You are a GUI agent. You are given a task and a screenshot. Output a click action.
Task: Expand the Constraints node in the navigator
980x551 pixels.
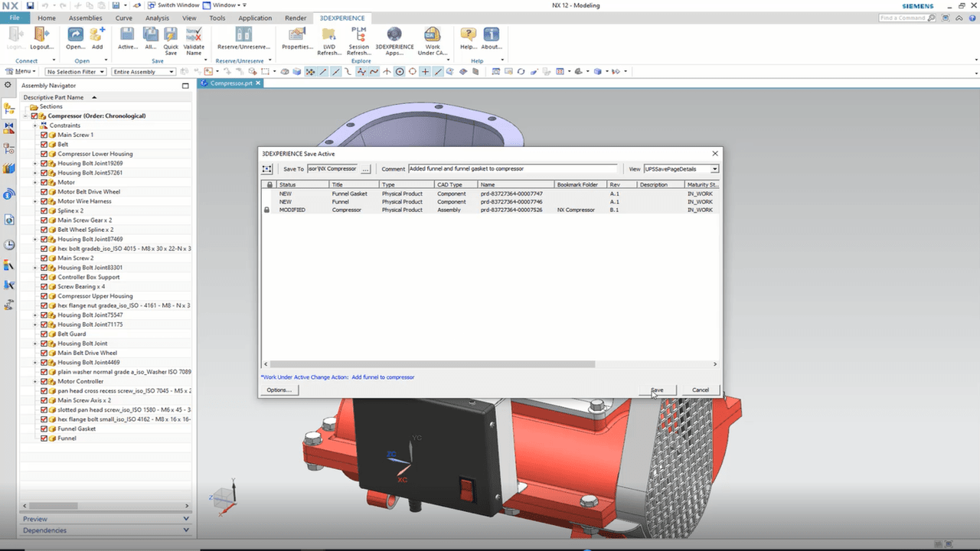tap(35, 126)
